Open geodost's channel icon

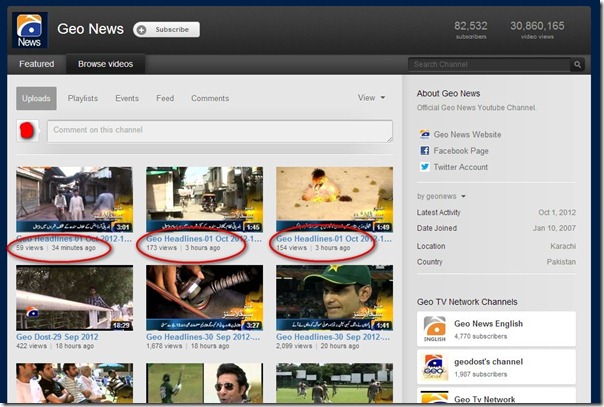(x=434, y=366)
